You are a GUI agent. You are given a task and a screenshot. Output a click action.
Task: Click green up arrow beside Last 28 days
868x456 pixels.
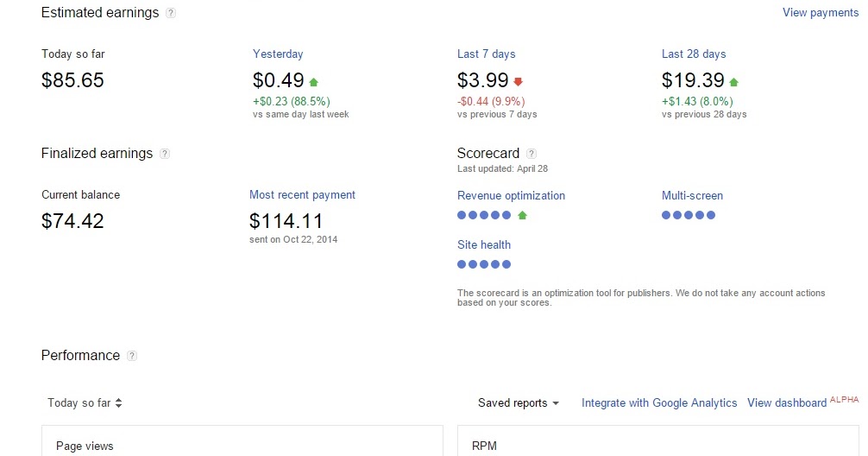pyautogui.click(x=733, y=82)
